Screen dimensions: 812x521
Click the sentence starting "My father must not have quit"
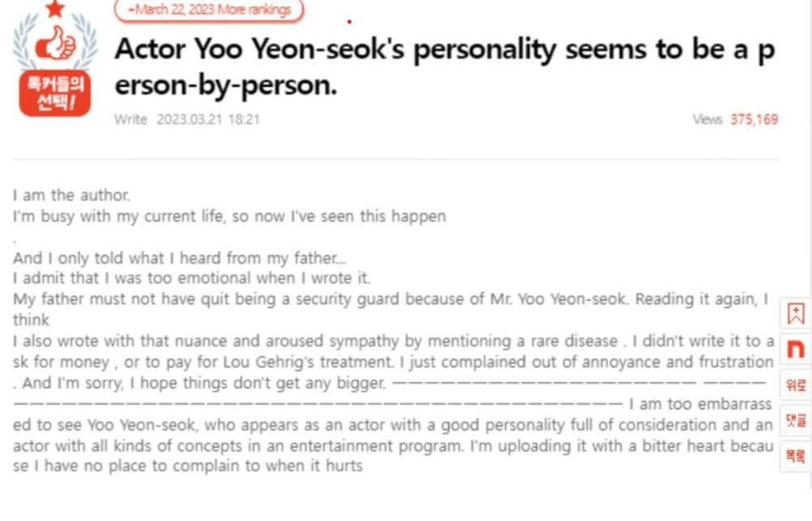(x=390, y=299)
